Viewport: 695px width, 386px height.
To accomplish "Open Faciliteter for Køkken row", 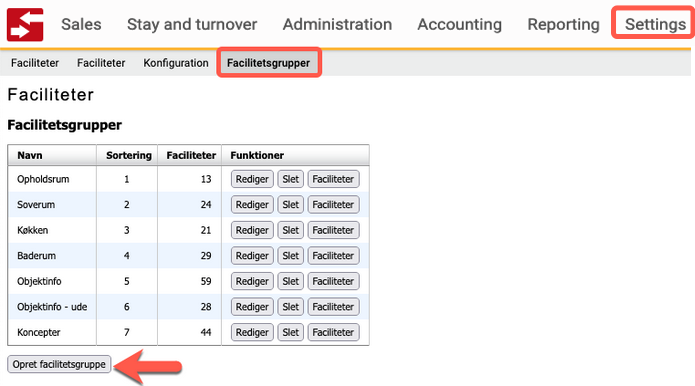I will pos(333,230).
